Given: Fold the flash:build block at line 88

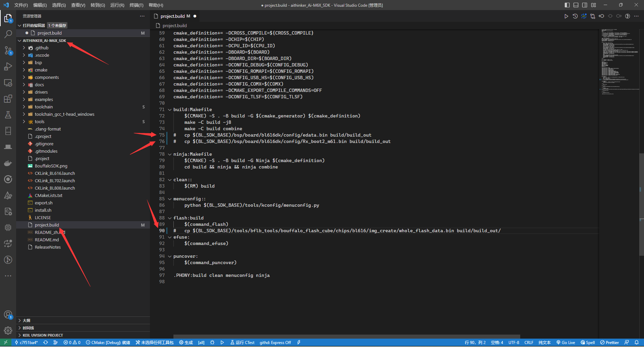Looking at the screenshot, I should pyautogui.click(x=170, y=218).
